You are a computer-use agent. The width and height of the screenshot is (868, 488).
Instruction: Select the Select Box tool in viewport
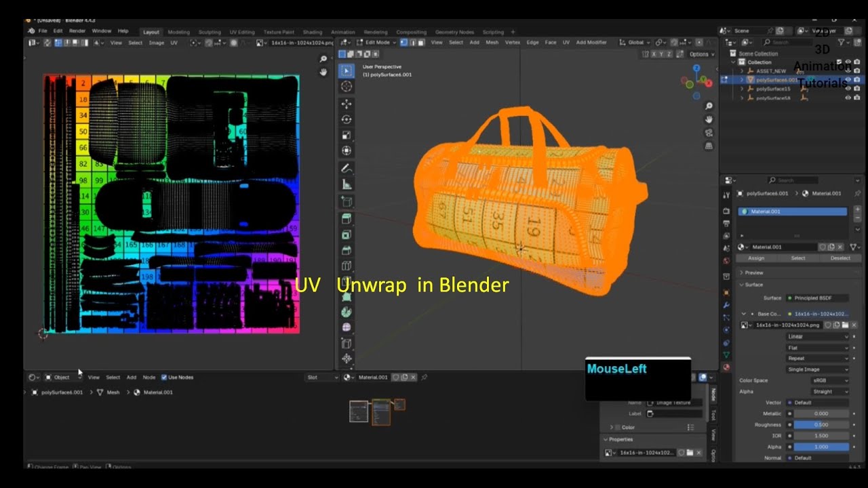click(x=347, y=70)
